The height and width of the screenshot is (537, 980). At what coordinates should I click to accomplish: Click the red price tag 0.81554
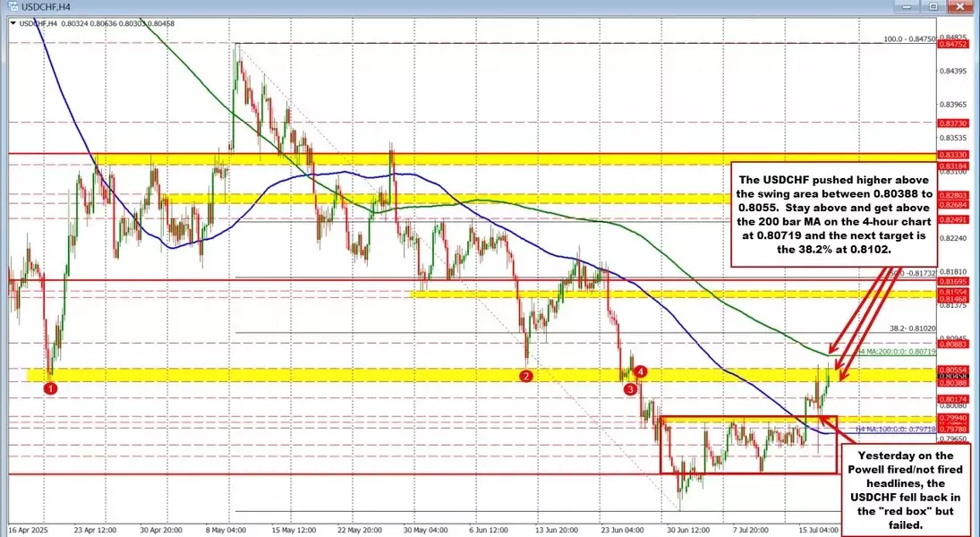click(x=952, y=292)
